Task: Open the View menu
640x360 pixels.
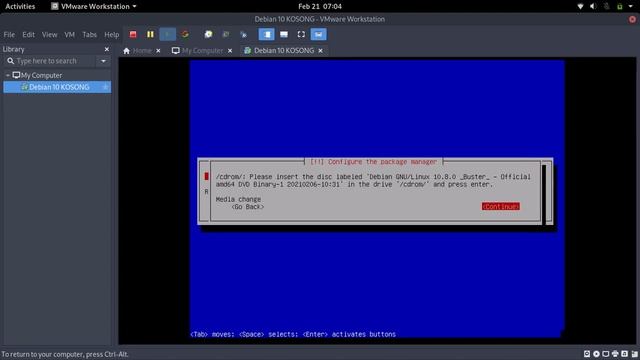Action: (x=49, y=35)
